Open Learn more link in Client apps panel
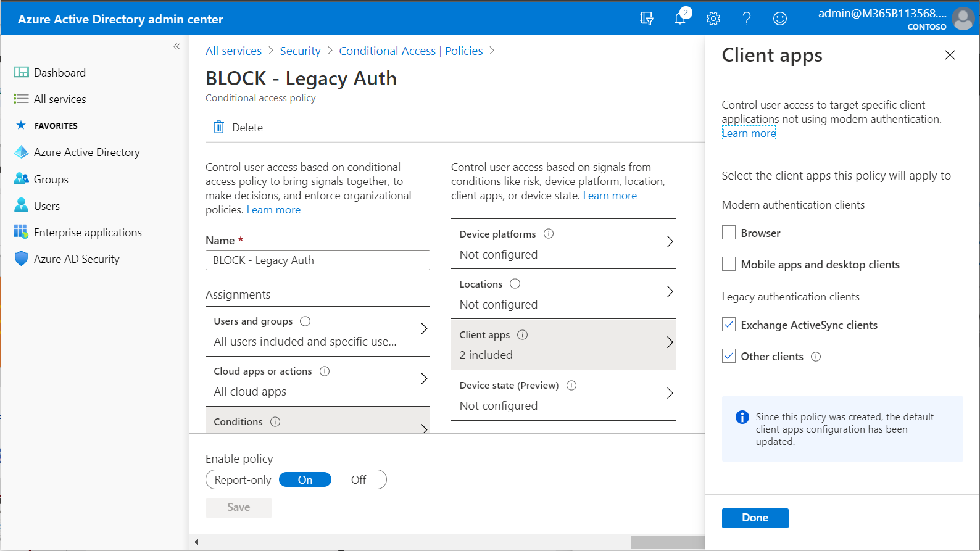Screen dimensions: 980x551 tap(749, 133)
